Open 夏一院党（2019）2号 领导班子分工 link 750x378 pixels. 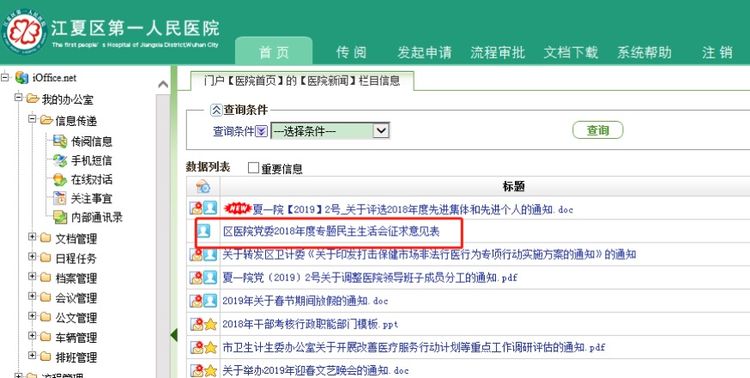[370, 278]
